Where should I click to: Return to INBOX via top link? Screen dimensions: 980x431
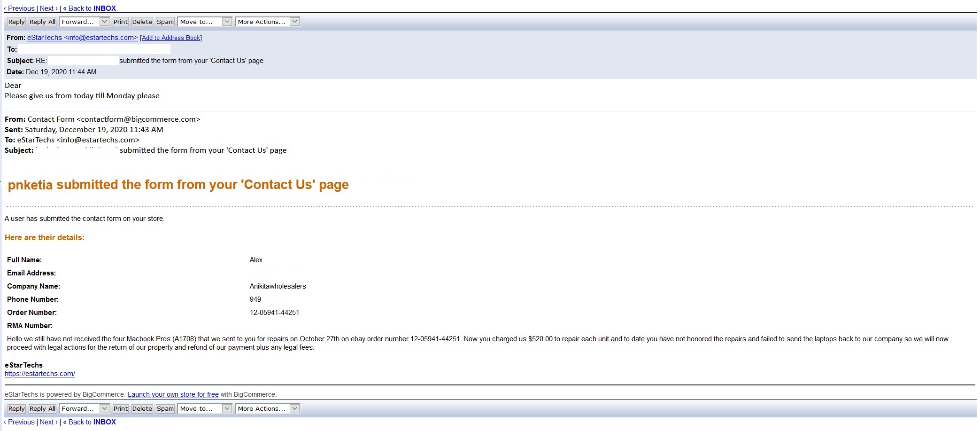pyautogui.click(x=89, y=8)
